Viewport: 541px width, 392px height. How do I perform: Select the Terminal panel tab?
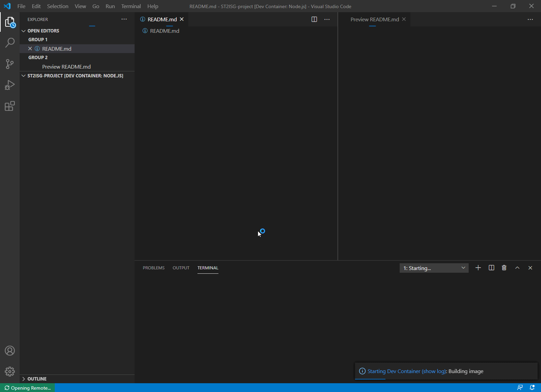208,268
